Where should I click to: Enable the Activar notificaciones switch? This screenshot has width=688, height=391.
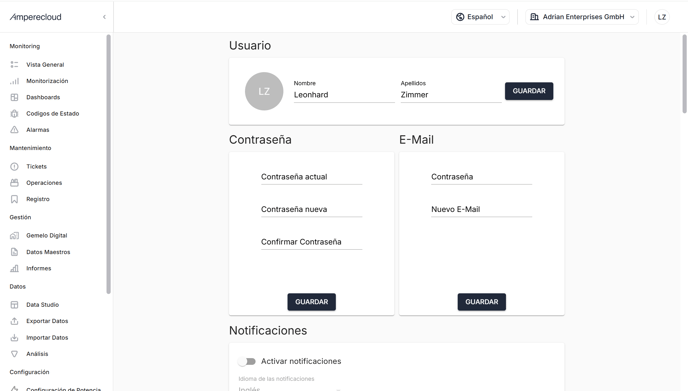(247, 361)
